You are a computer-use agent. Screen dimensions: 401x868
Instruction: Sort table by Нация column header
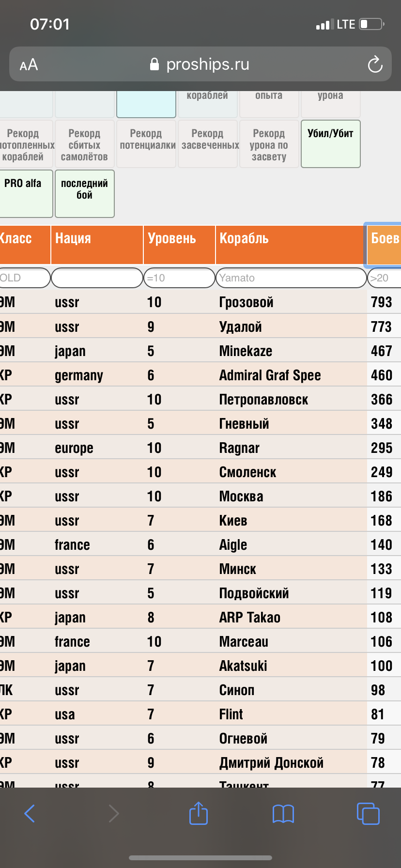pyautogui.click(x=97, y=245)
